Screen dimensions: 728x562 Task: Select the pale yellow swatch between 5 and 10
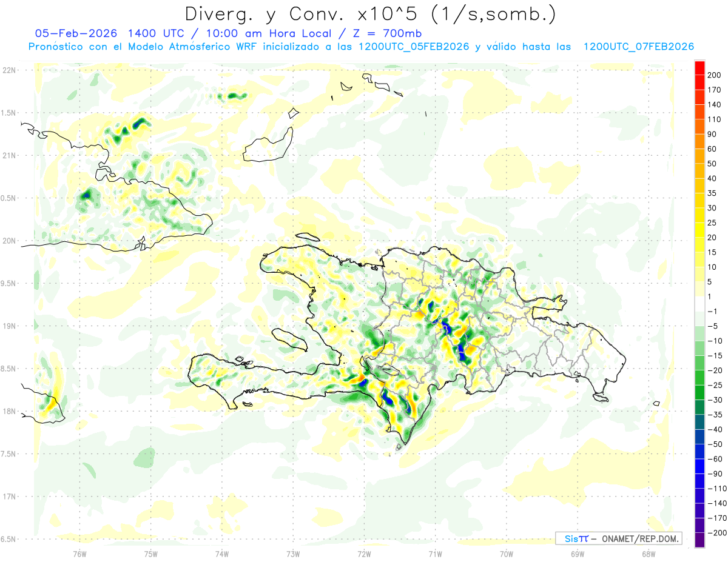pos(699,275)
